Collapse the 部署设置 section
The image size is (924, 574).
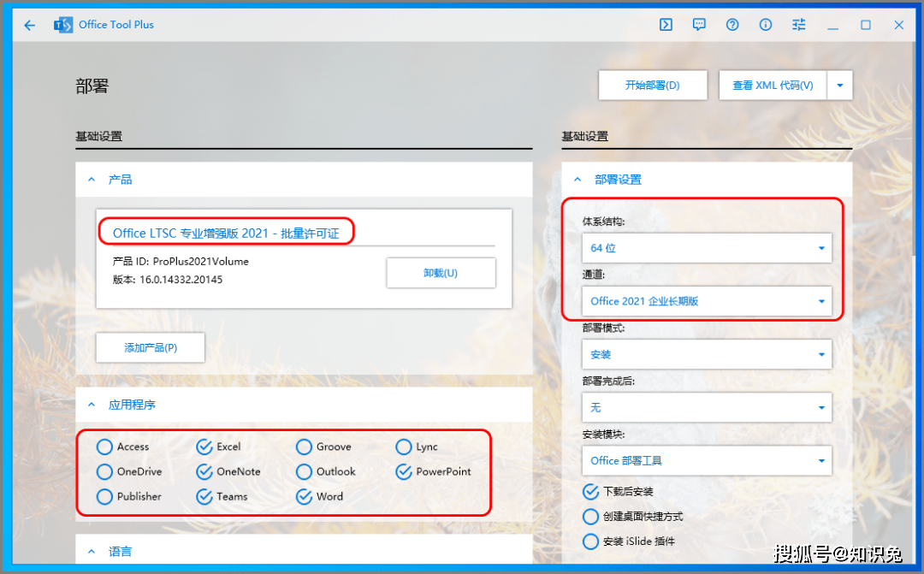577,179
